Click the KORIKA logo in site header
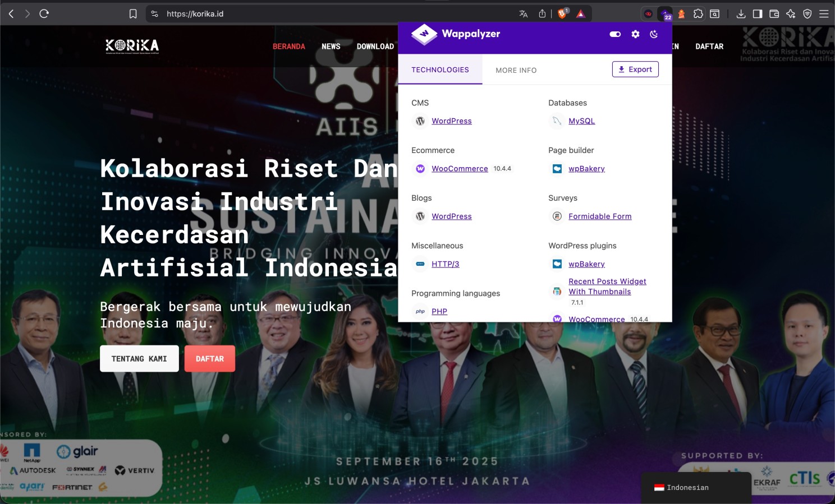The height and width of the screenshot is (504, 835). [x=132, y=46]
